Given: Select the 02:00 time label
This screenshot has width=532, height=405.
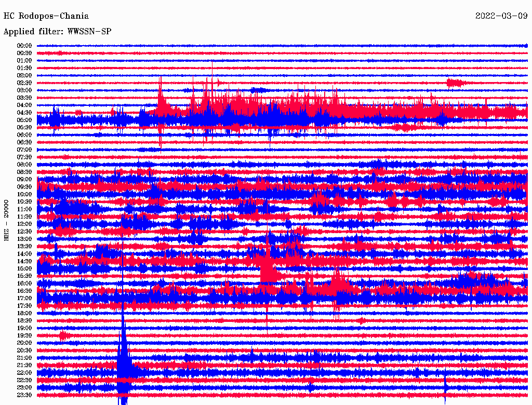Looking at the screenshot, I should coord(24,75).
